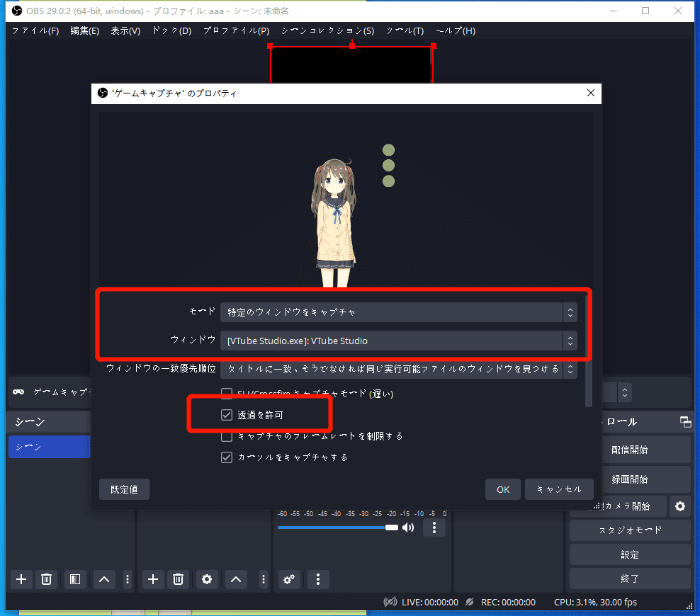This screenshot has width=700, height=616.
Task: Enable the capture framerate limit checkbox
Action: click(227, 436)
